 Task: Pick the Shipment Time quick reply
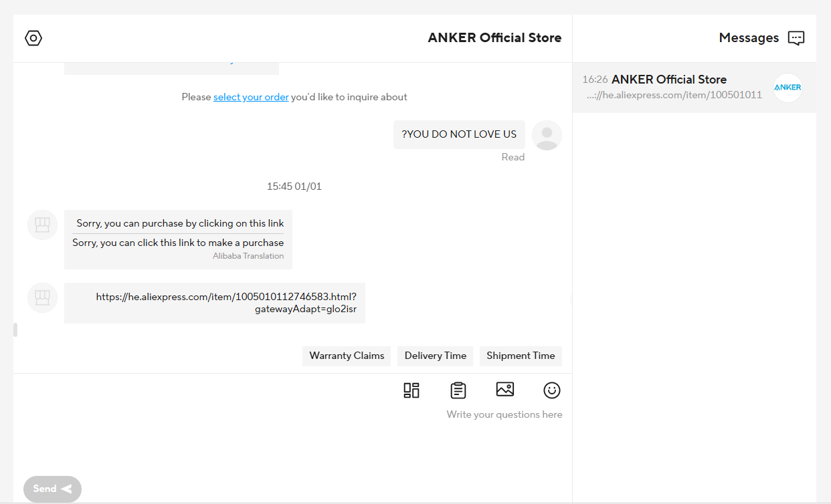[521, 356]
